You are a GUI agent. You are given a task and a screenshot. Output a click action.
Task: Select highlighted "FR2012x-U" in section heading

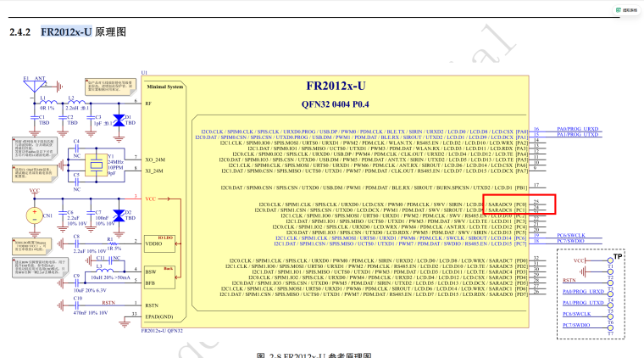66,31
